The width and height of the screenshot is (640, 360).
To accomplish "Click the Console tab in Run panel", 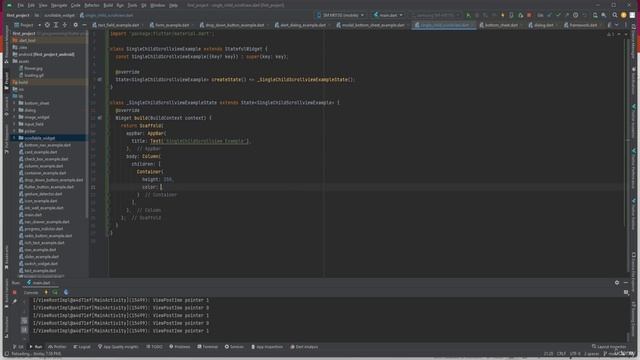I will (x=31, y=292).
